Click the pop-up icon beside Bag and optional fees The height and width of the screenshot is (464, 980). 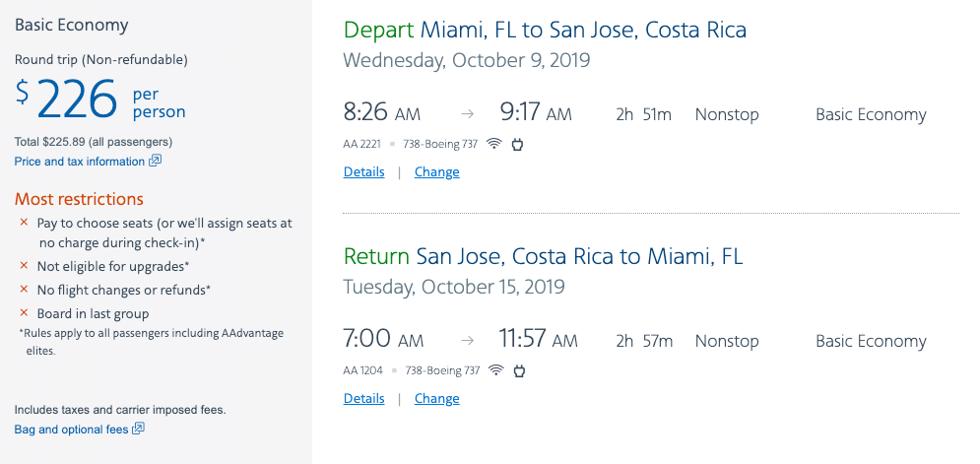[139, 429]
